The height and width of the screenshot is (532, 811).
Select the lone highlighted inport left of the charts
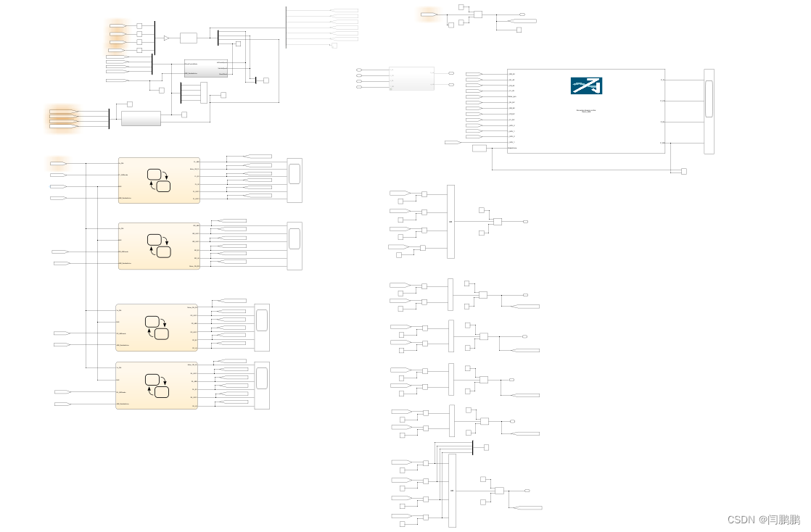tap(57, 162)
